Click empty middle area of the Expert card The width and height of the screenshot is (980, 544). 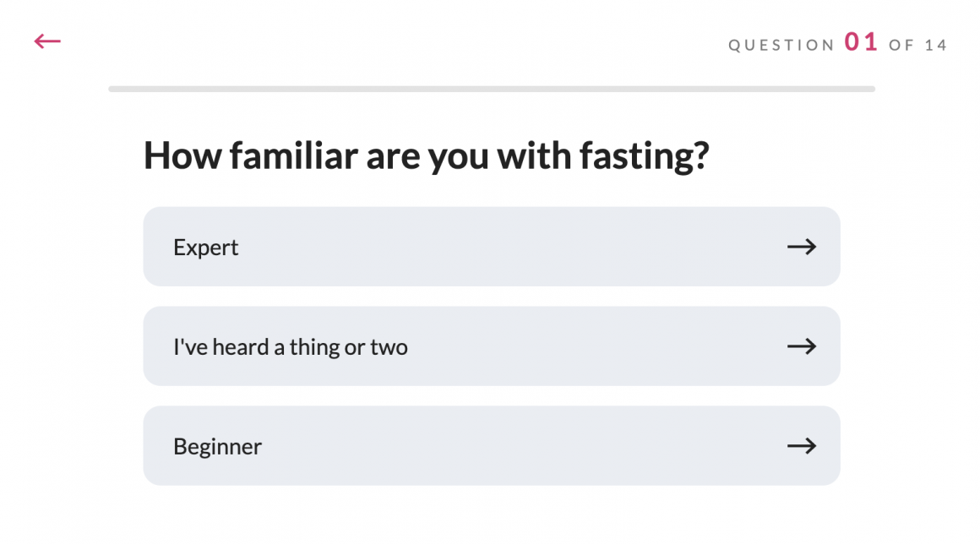[507, 247]
